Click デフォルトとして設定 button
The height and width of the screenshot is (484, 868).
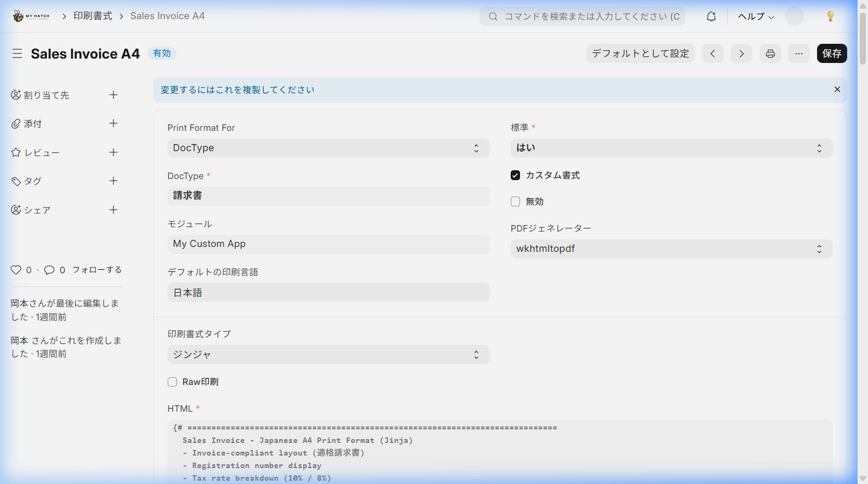(640, 54)
